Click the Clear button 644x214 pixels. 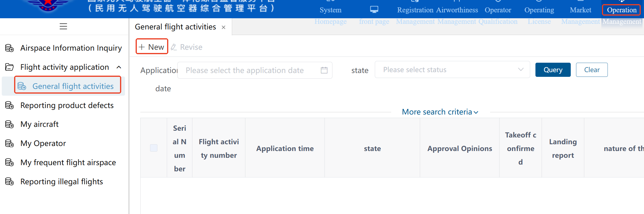pos(592,70)
